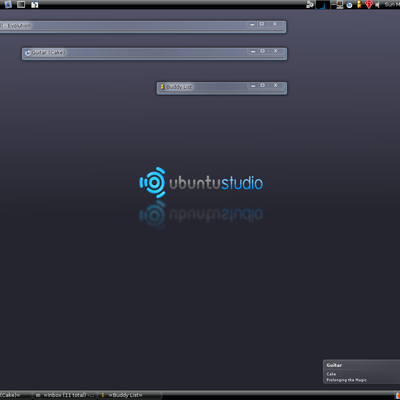Open the gears settings tray icon
This screenshot has width=400, height=400.
tap(310, 4)
